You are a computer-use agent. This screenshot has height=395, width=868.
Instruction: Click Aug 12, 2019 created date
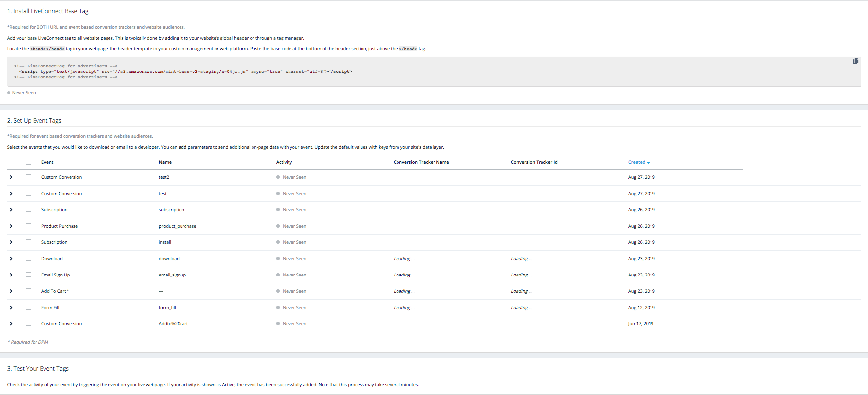(x=642, y=308)
